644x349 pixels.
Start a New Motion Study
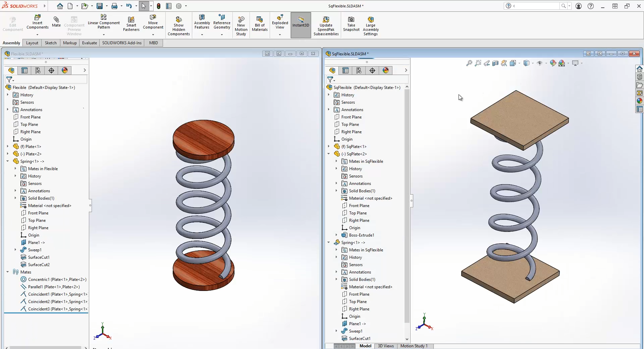click(241, 26)
